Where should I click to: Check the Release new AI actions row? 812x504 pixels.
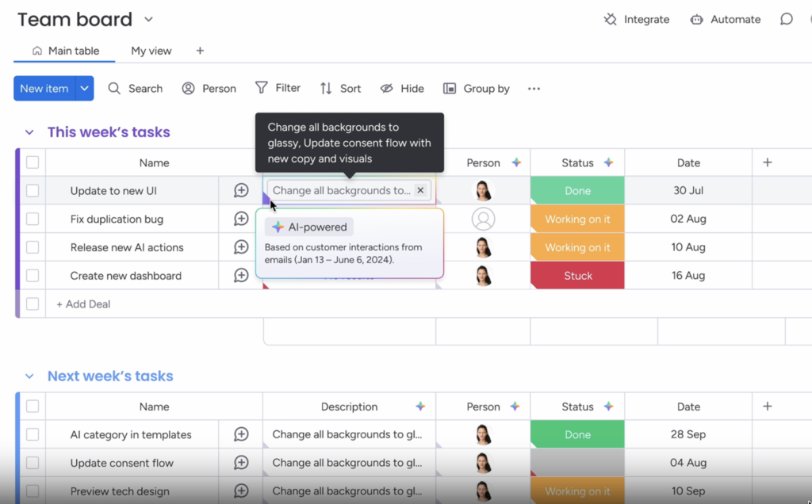tap(33, 247)
